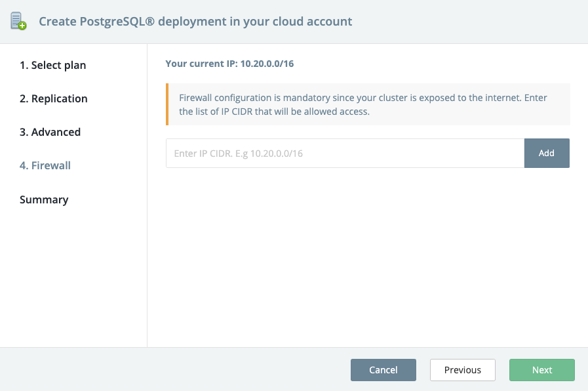
Task: Click the Create PostgreSQL deployment title
Action: (x=195, y=22)
